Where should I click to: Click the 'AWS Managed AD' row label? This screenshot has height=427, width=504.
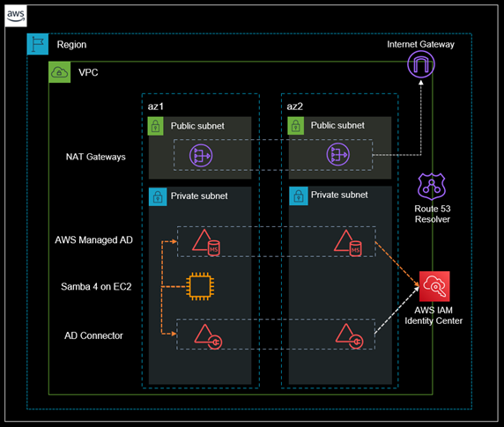point(93,239)
